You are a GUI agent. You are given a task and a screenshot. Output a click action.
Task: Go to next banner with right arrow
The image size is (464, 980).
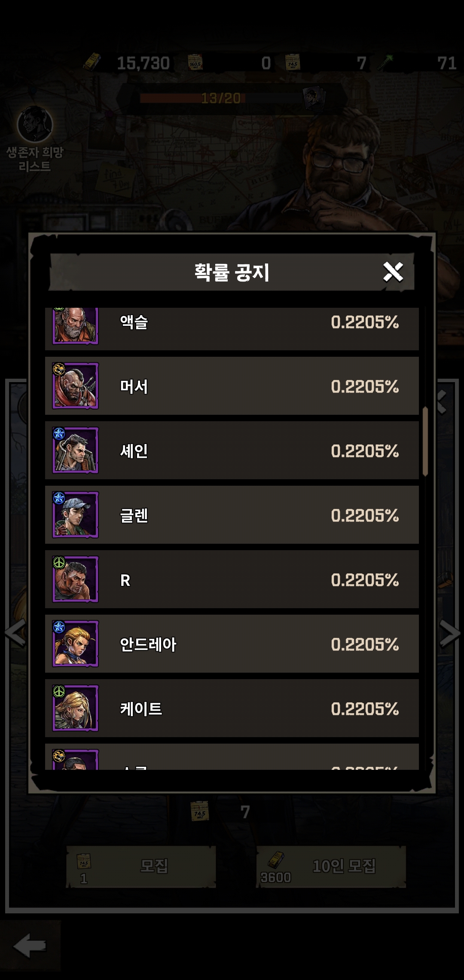[x=450, y=633]
